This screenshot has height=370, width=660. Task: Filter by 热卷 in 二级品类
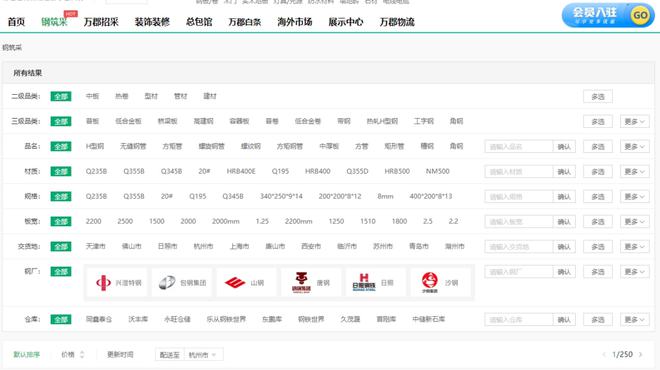[122, 96]
